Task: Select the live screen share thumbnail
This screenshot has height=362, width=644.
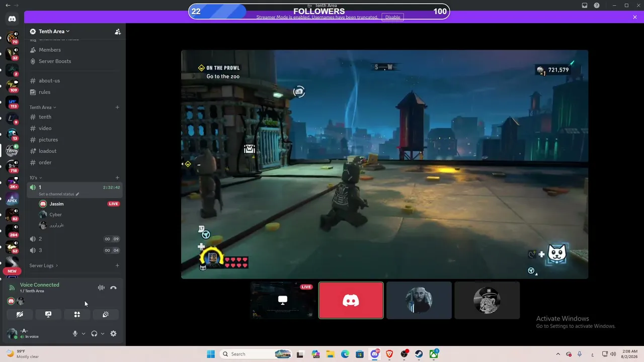Action: point(283,300)
